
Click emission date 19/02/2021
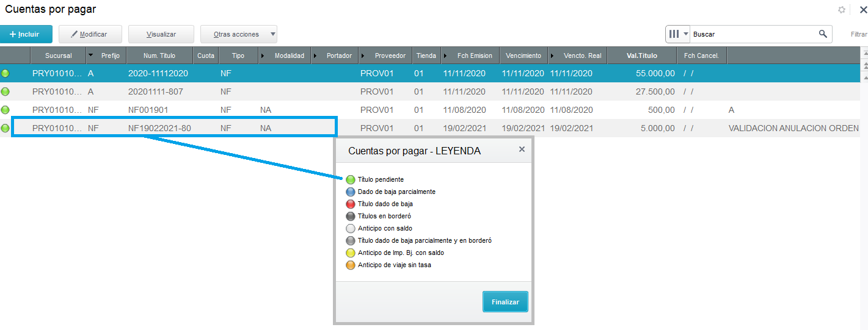[464, 128]
